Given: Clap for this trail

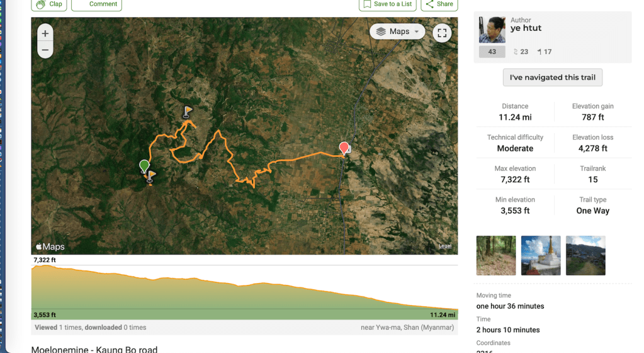Looking at the screenshot, I should coord(49,4).
